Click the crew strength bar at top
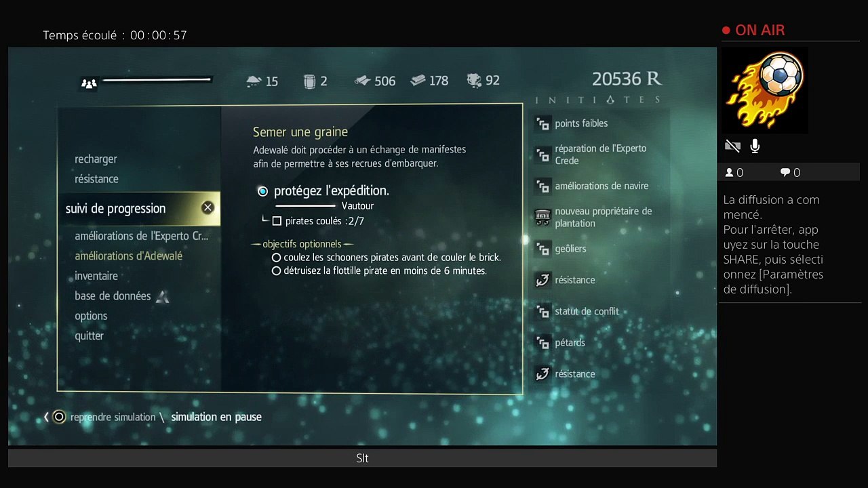The image size is (868, 488). [157, 80]
